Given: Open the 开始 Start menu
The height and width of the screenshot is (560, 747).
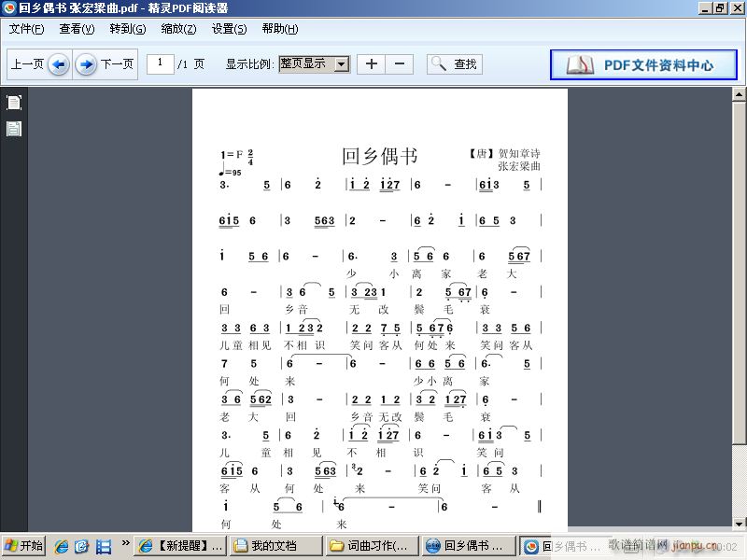Looking at the screenshot, I should coord(23,546).
